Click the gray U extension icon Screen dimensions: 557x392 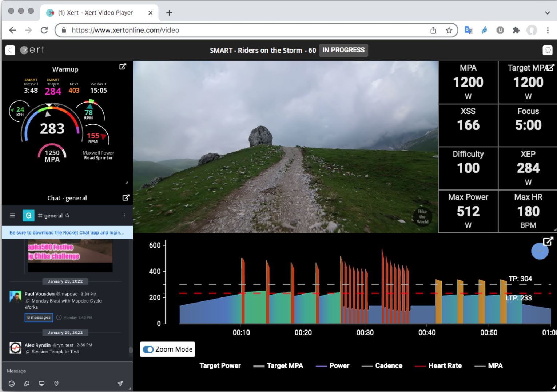pyautogui.click(x=500, y=30)
